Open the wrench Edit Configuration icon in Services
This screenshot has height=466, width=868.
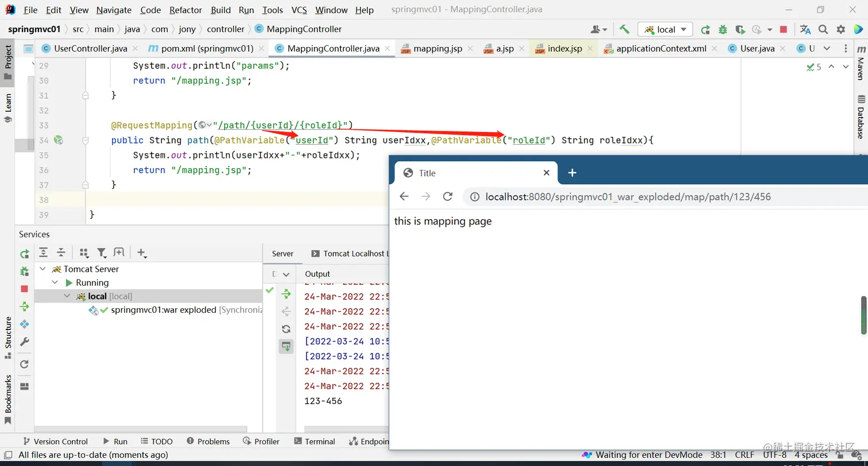(24, 342)
